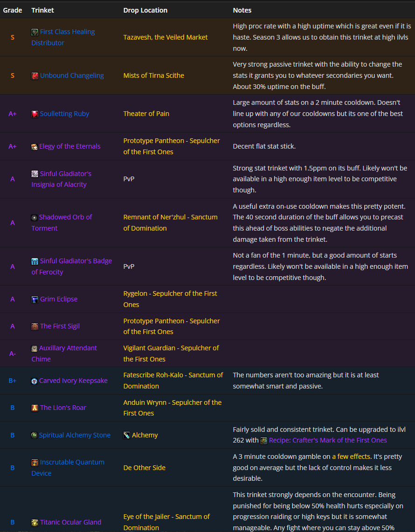Click the Alchemy profession icon

pos(127,435)
